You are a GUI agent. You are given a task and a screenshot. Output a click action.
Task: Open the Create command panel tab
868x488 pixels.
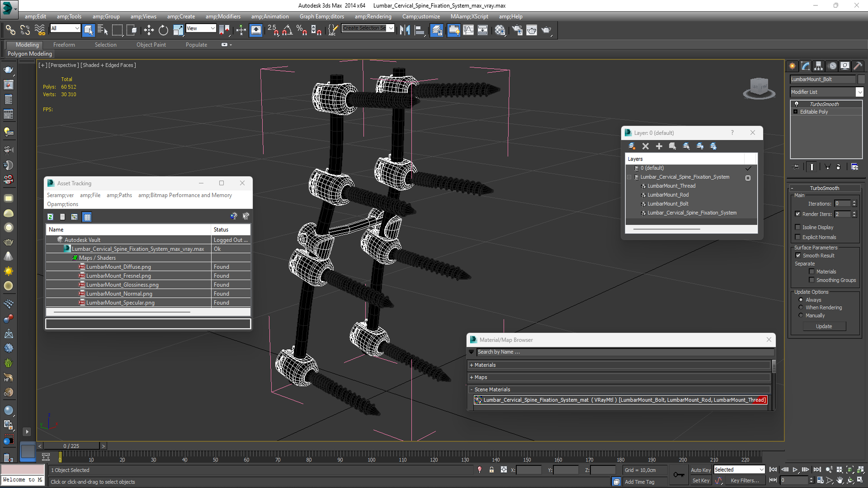click(x=793, y=66)
